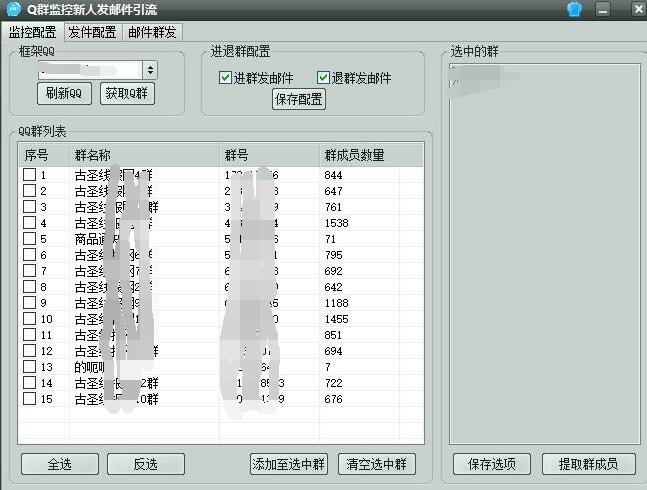The height and width of the screenshot is (490, 647).
Task: Click 全选 to select all groups
Action: point(59,464)
